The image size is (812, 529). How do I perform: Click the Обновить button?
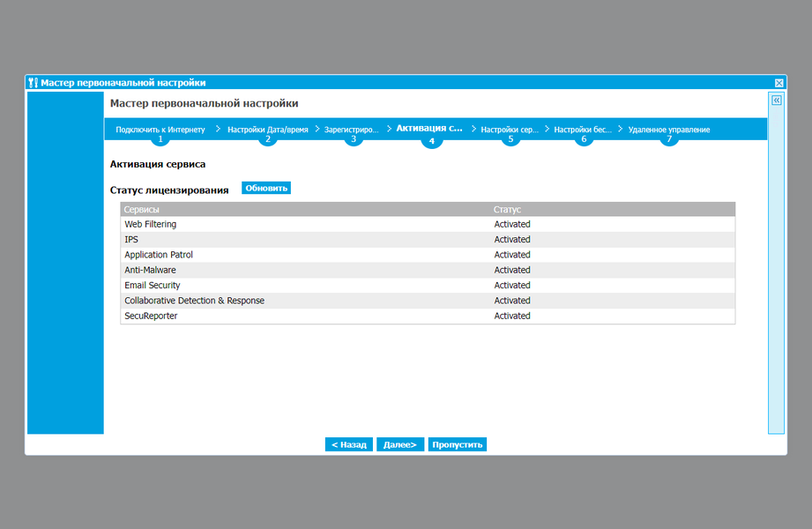266,188
